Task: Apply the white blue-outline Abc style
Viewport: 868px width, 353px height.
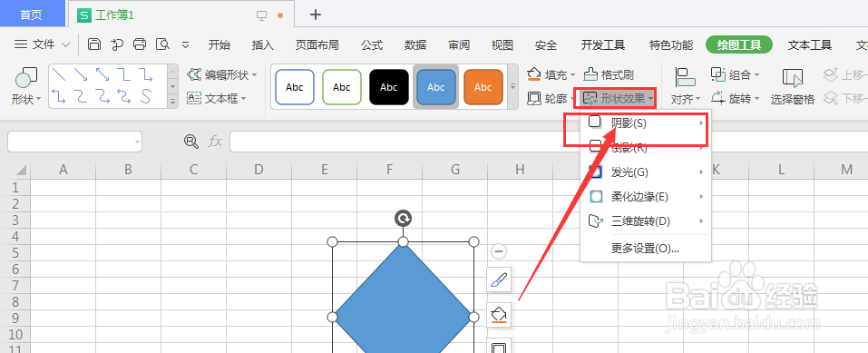Action: 295,87
